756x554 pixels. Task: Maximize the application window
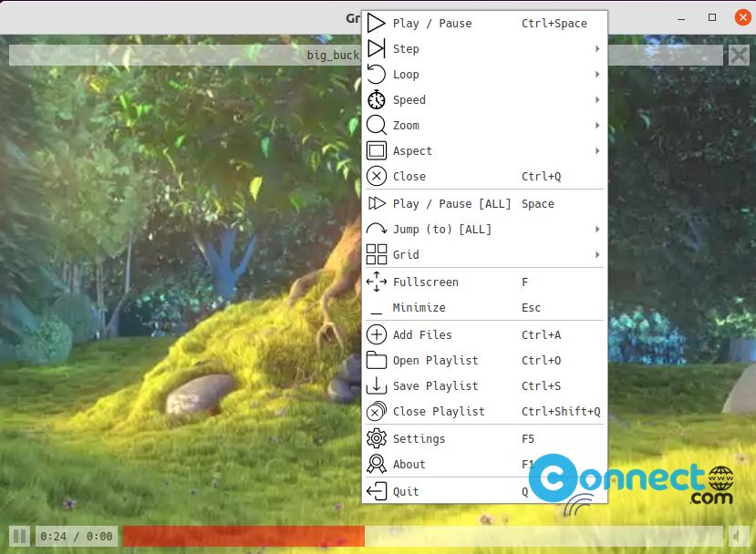click(711, 17)
